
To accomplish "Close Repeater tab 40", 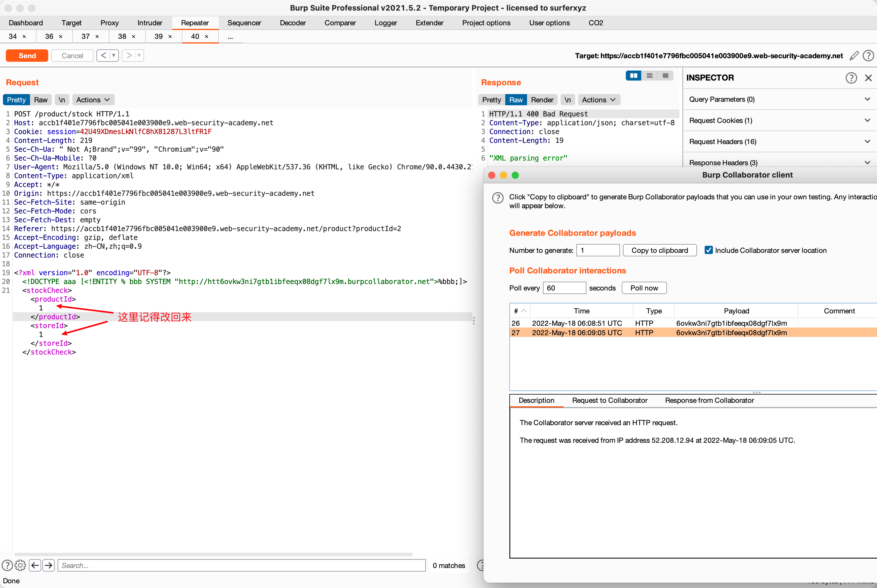I will coord(206,36).
